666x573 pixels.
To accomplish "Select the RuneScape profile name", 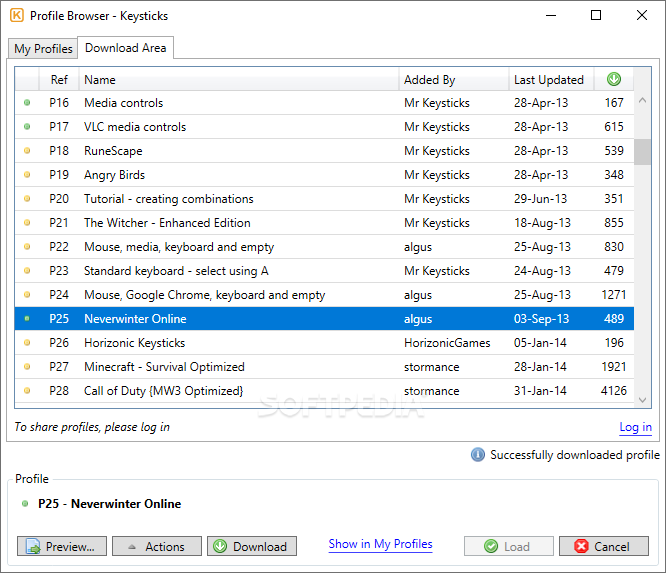I will (113, 151).
